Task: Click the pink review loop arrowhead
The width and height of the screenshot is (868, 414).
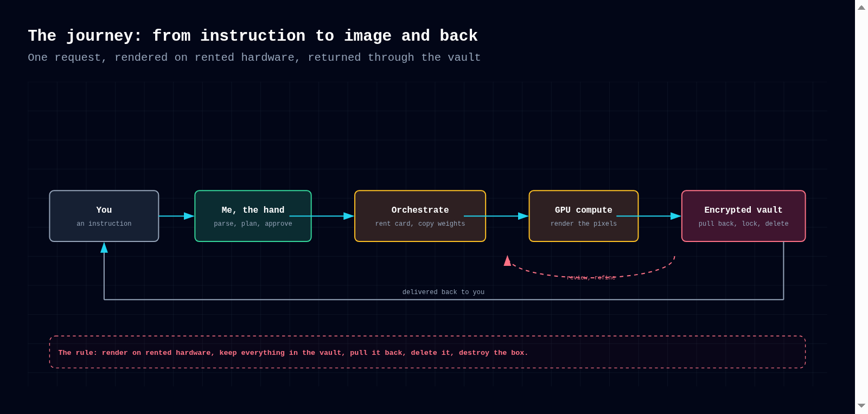Action: click(x=507, y=260)
